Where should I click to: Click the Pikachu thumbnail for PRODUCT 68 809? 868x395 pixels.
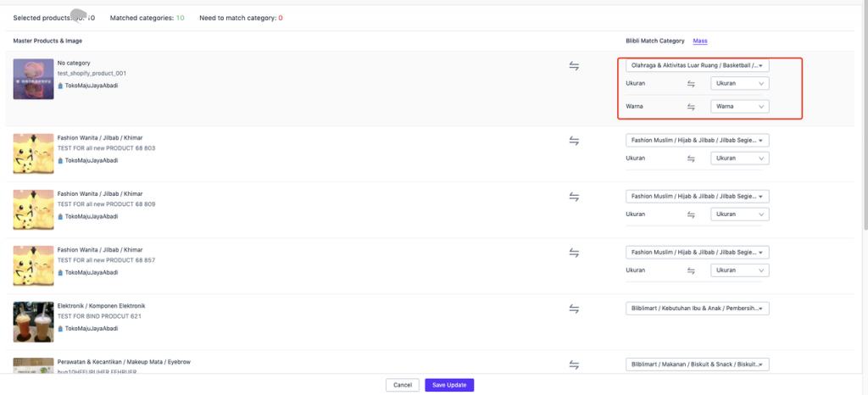pos(33,209)
